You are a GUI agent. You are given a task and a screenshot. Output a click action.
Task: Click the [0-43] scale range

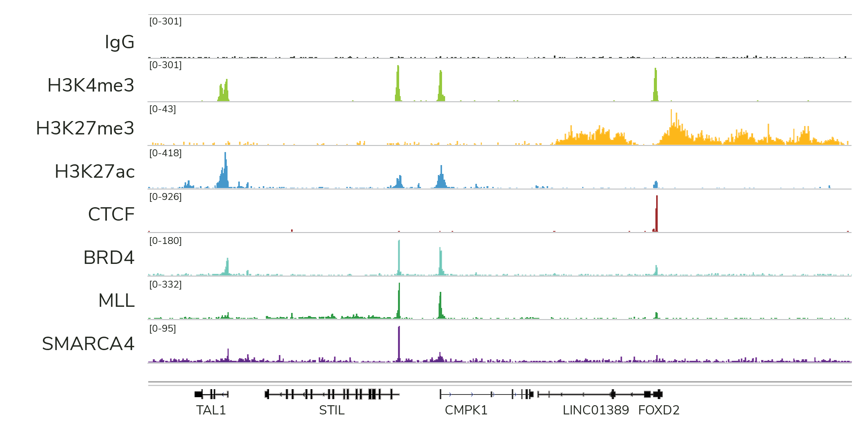tap(162, 109)
